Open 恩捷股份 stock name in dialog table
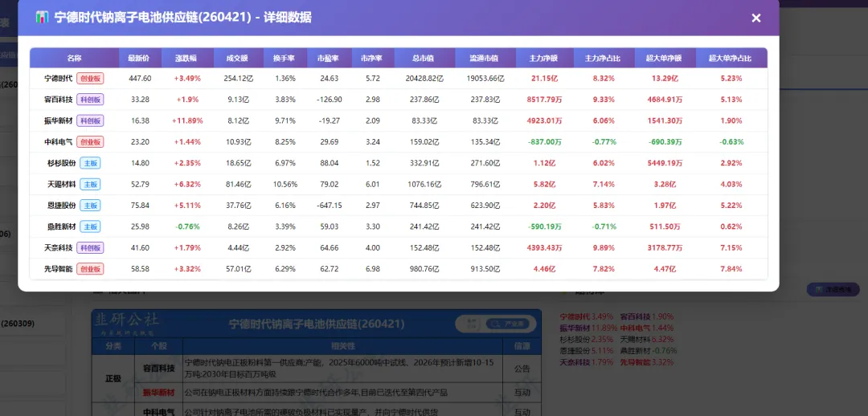868x416 pixels. 62,206
